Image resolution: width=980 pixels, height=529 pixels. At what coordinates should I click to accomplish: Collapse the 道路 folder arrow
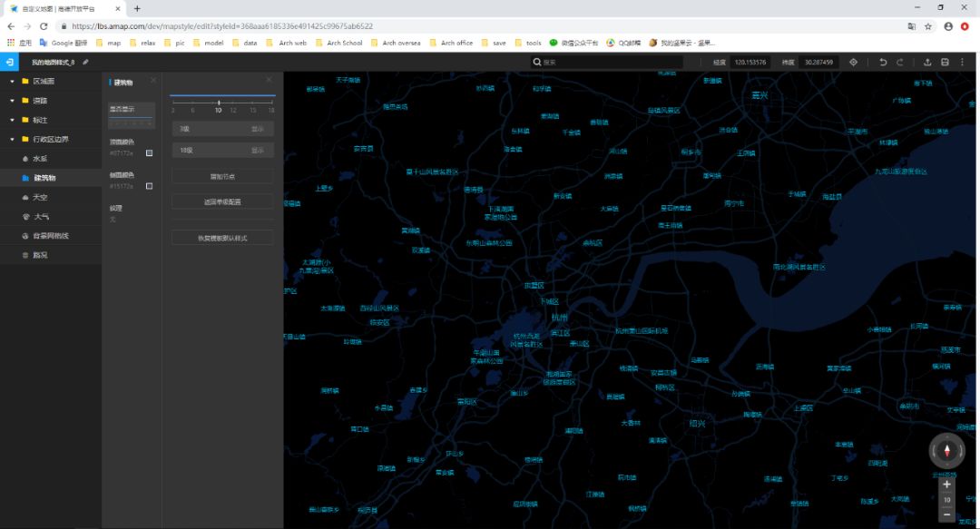(12, 101)
